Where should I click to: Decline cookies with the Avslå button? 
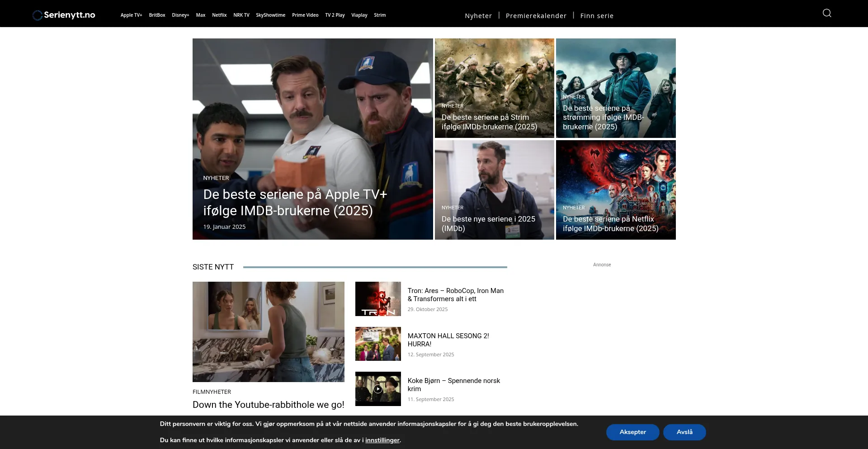(684, 432)
